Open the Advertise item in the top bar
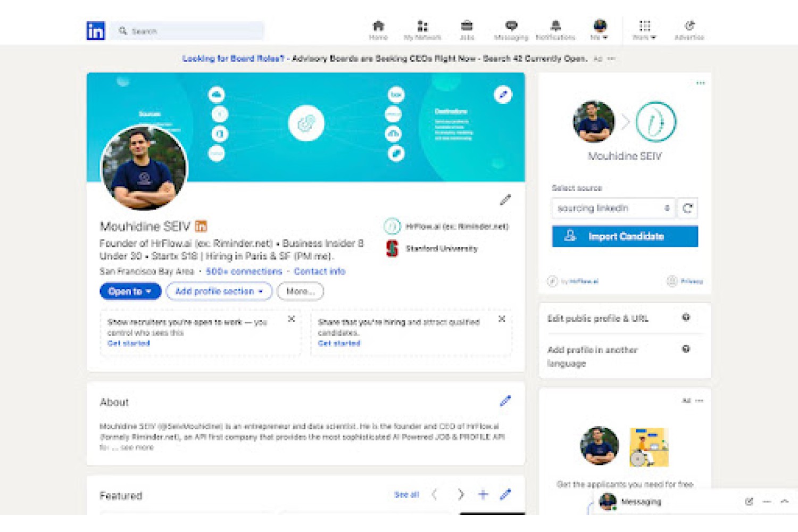The height and width of the screenshot is (532, 798). (x=689, y=30)
